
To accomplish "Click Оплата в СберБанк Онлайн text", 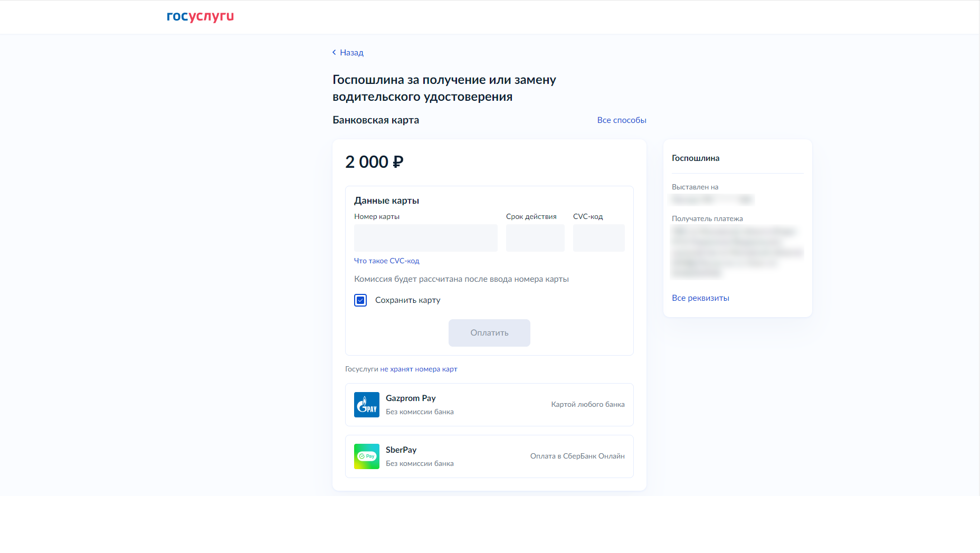I will point(577,456).
